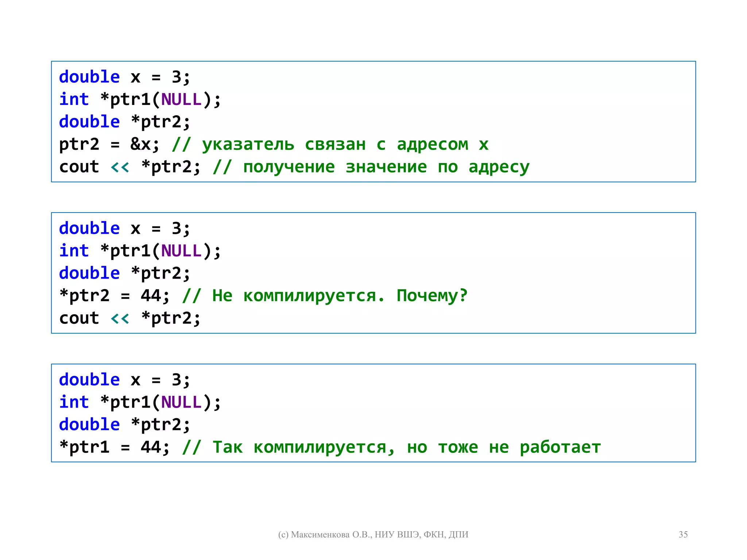Click '*ptr1 = 44;' statement in bottom block

coord(115,447)
